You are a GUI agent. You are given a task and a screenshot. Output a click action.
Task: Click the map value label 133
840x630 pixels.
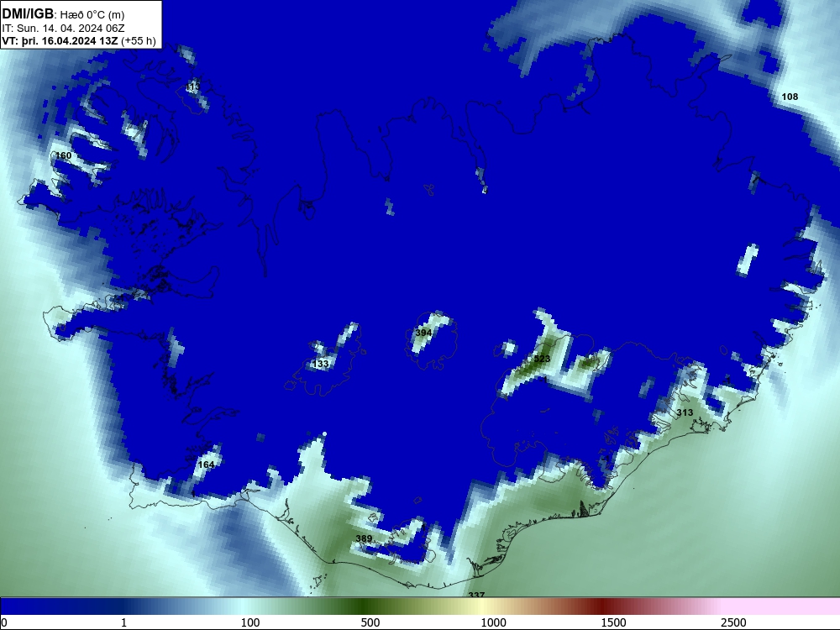coord(320,364)
